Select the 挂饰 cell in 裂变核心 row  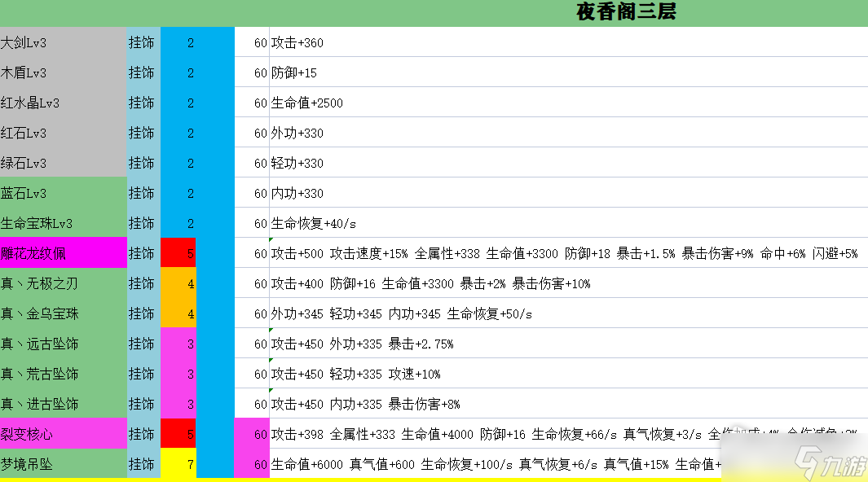pyautogui.click(x=143, y=434)
